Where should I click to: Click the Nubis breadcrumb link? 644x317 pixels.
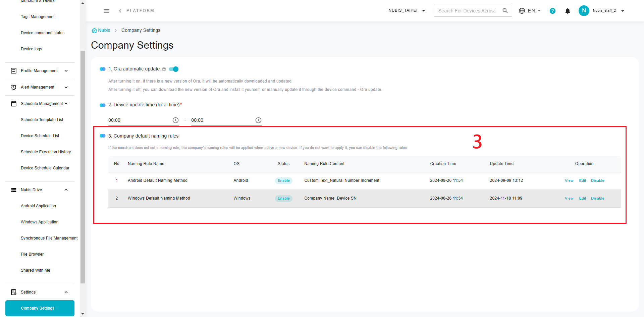(x=104, y=30)
